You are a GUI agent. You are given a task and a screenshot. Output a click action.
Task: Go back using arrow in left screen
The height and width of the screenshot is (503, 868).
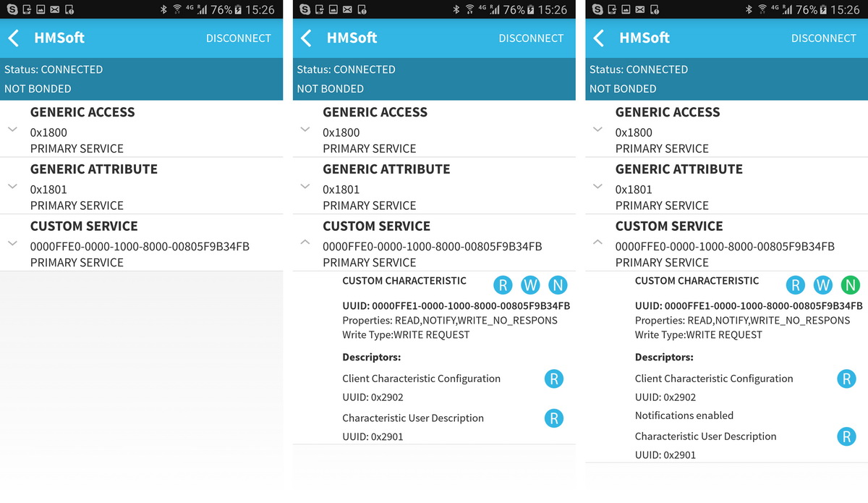(14, 38)
